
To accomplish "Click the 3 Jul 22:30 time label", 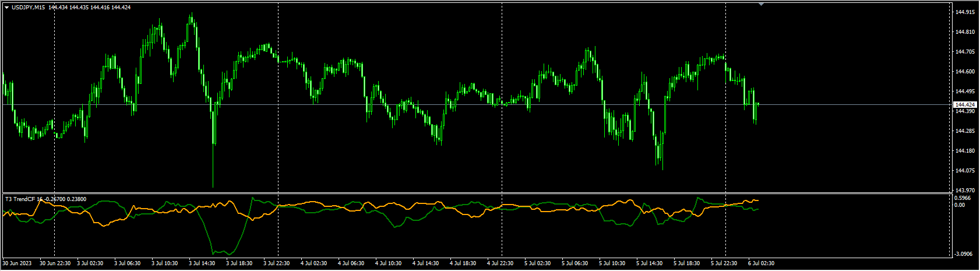I will tap(277, 263).
